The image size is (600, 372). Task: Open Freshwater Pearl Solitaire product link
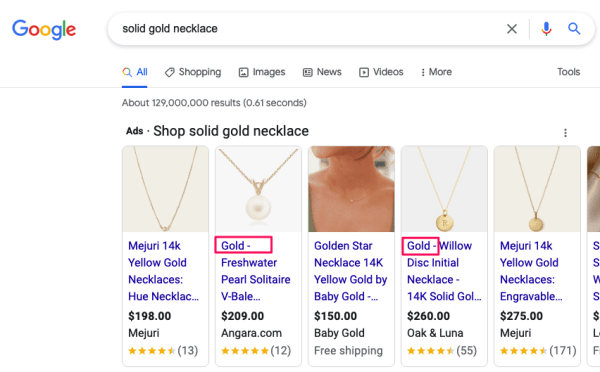(256, 271)
